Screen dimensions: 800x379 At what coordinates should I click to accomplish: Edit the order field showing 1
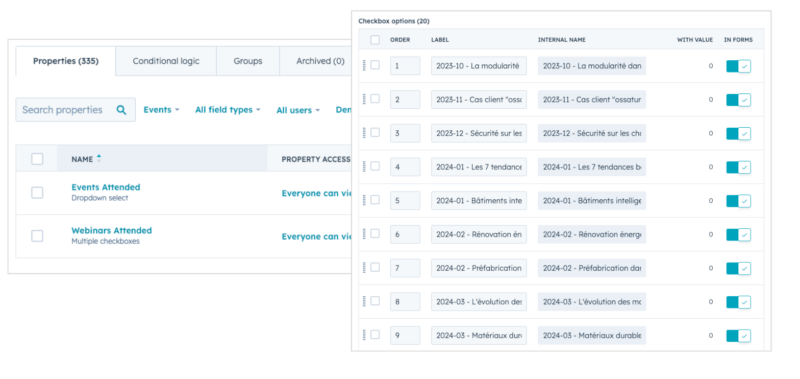point(405,66)
